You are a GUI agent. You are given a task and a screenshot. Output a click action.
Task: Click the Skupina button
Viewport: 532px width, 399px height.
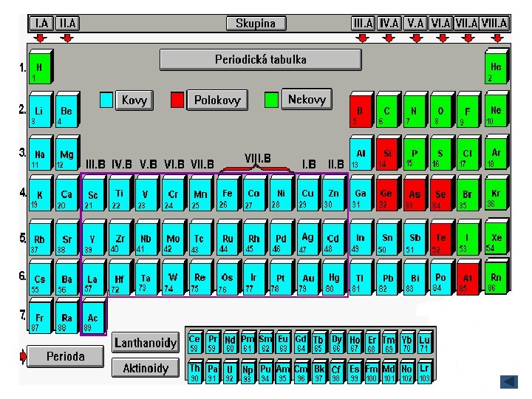point(256,24)
